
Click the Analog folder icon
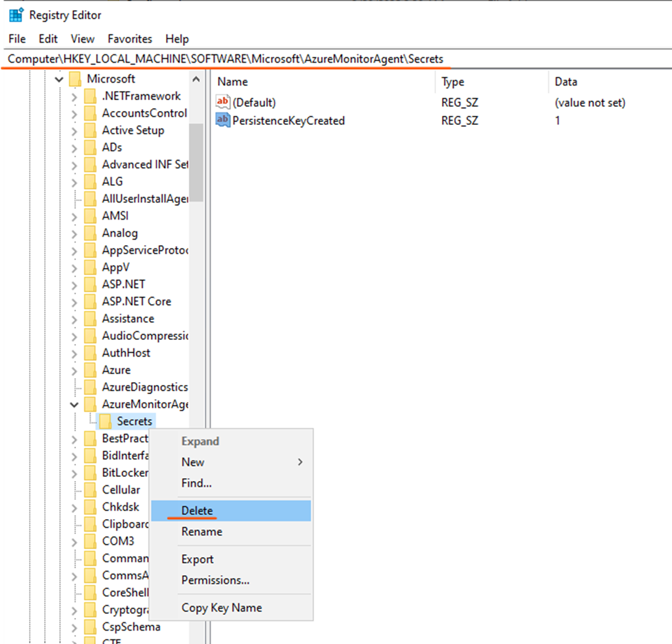(90, 233)
